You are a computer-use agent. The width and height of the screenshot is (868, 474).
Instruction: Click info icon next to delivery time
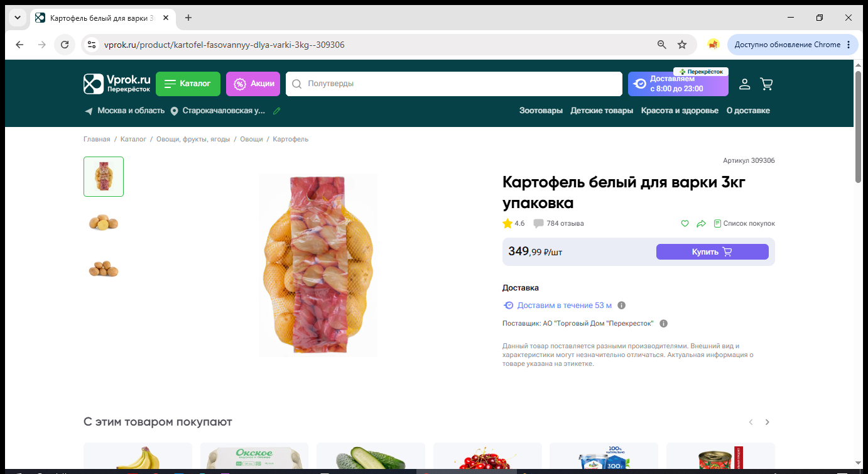pos(621,306)
